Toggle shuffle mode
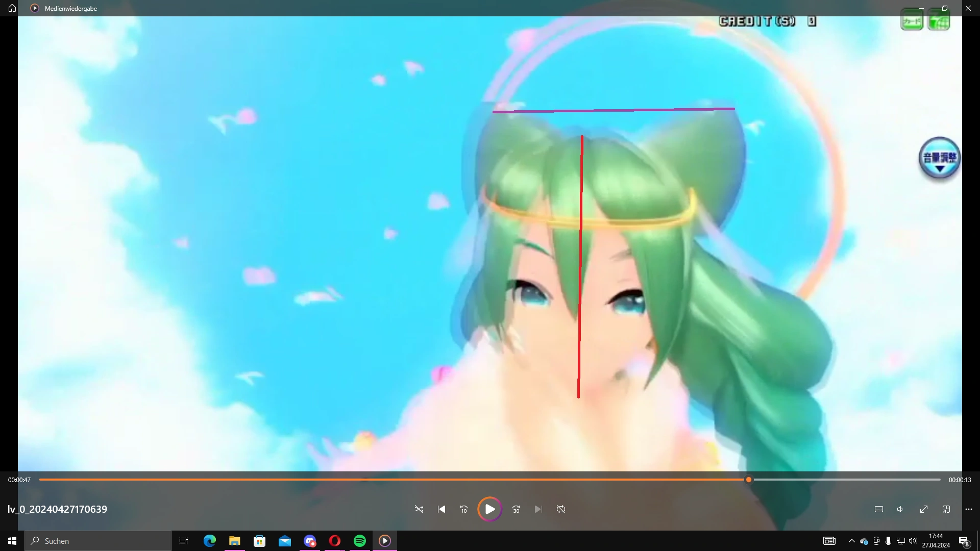The width and height of the screenshot is (980, 551). 419,509
